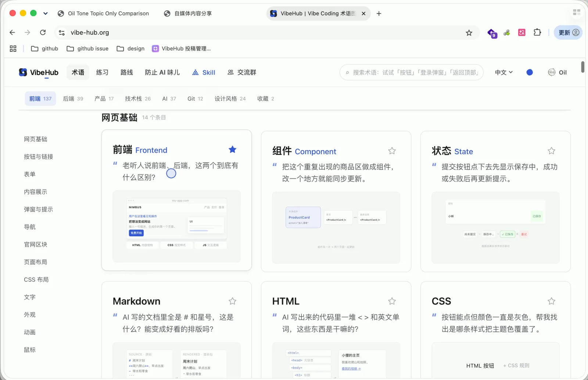Click the 更新 update button
Viewport: 588px width, 380px height.
coord(568,33)
